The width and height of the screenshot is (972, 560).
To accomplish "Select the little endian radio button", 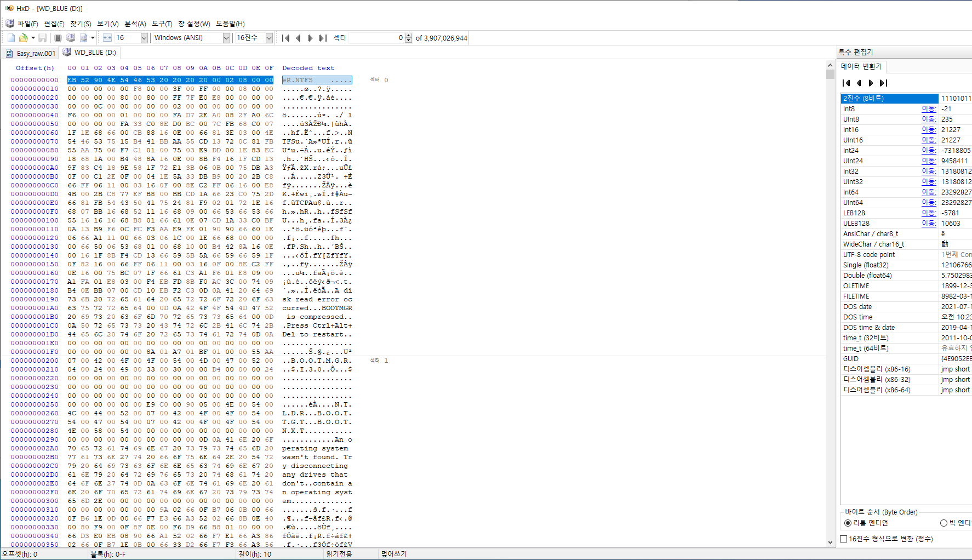I will (x=848, y=523).
